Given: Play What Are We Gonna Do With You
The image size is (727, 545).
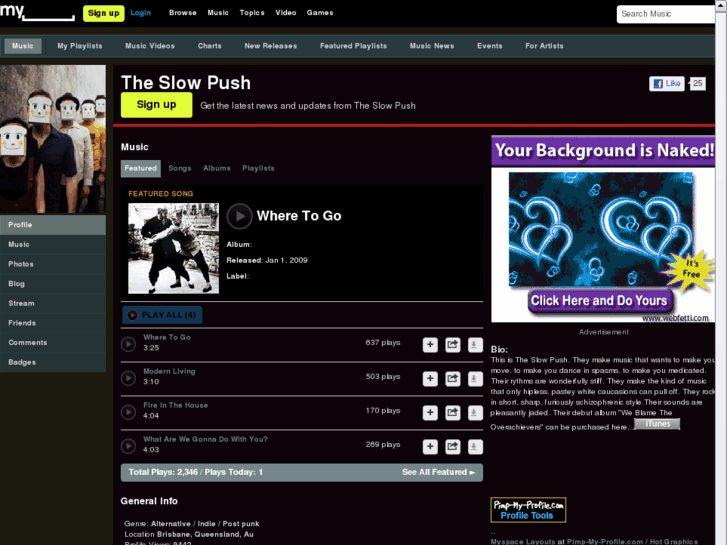Looking at the screenshot, I should (x=128, y=446).
